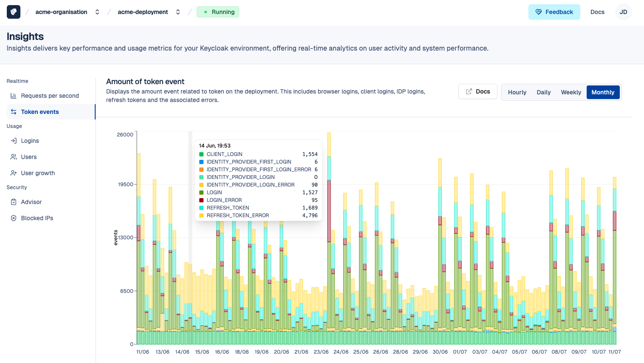This screenshot has height=363, width=644.
Task: Click the Running status badge
Action: tap(218, 12)
